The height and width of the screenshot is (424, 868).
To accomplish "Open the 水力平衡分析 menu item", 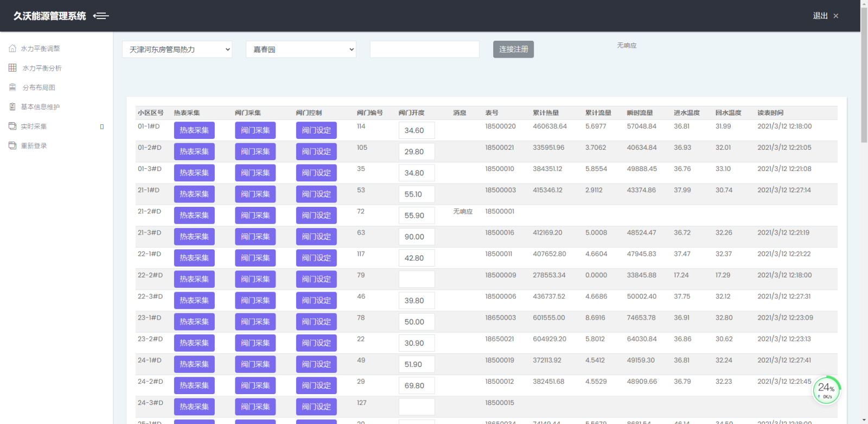I will (x=42, y=68).
